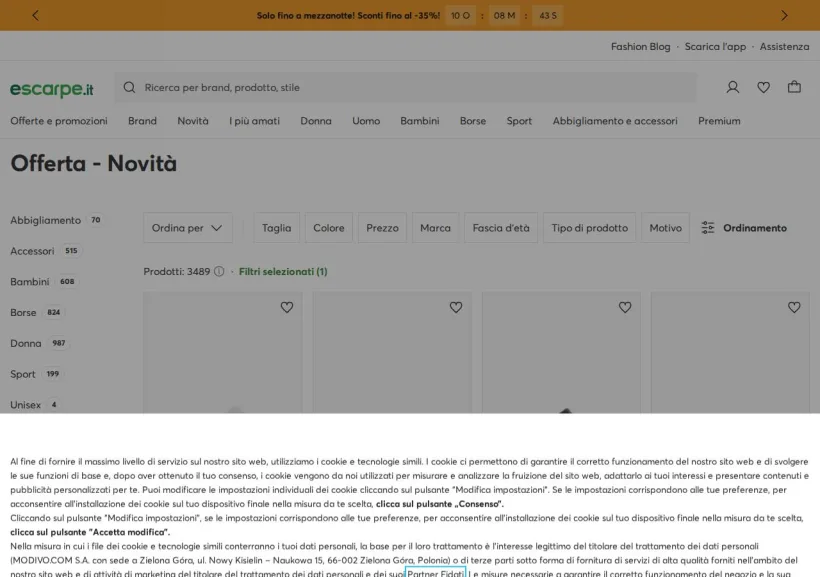Image resolution: width=820 pixels, height=577 pixels.
Task: Open the Prezzo filter
Action: click(382, 228)
